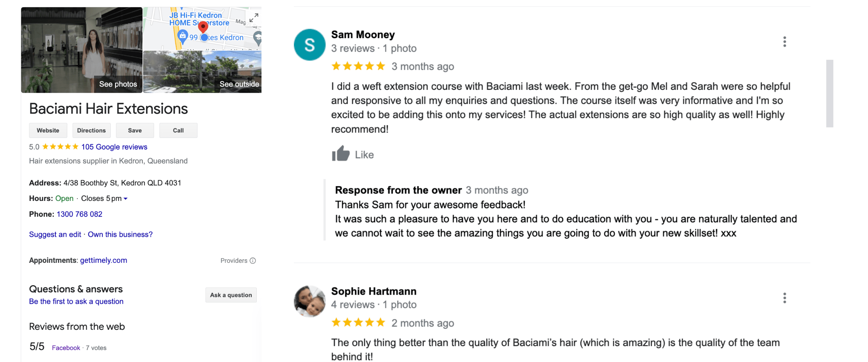Viewport: 868px width, 362px height.
Task: Open the See photos thumbnail
Action: pos(82,50)
